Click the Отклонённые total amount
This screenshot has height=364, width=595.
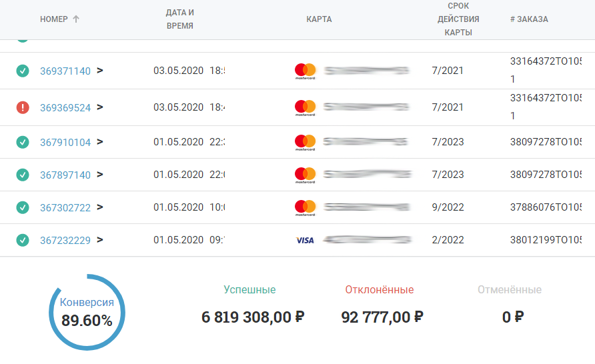[x=382, y=317]
